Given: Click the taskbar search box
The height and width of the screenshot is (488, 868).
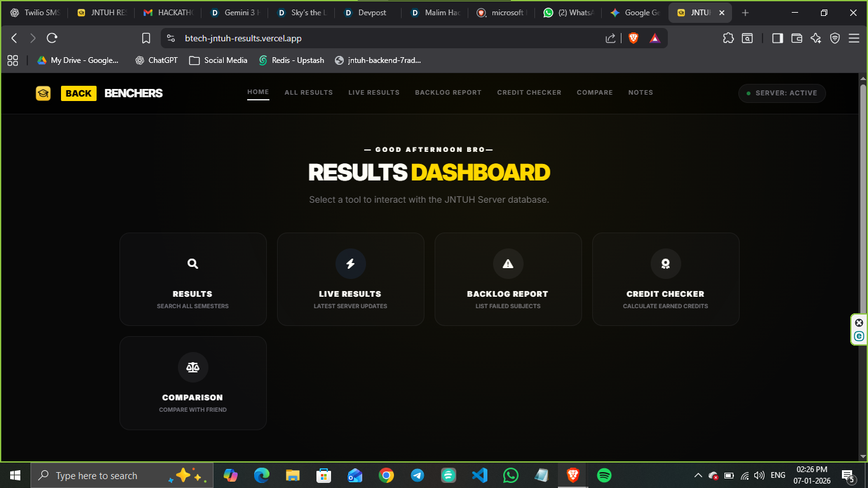Looking at the screenshot, I should [121, 475].
